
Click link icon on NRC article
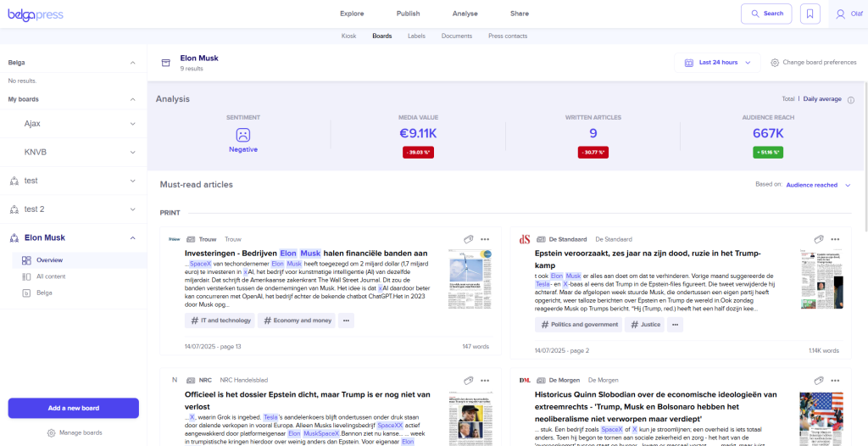tap(468, 380)
